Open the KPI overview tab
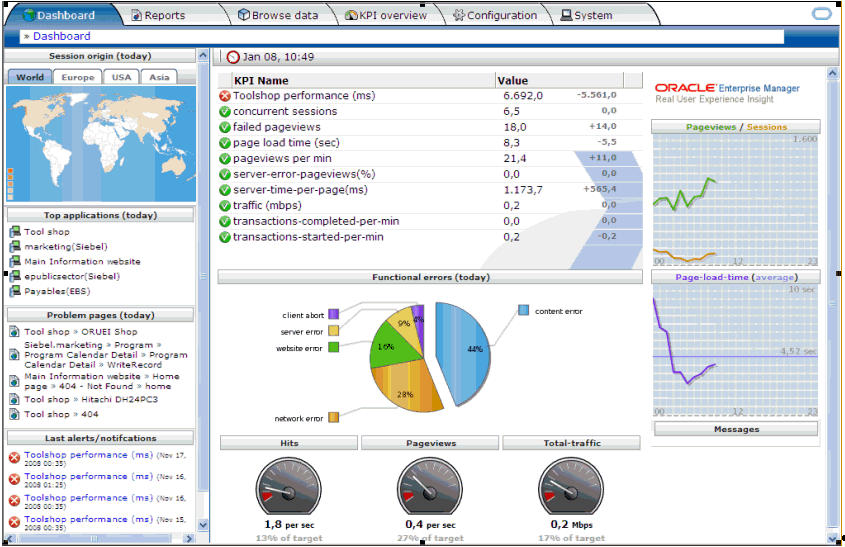The image size is (845, 547). coord(386,15)
